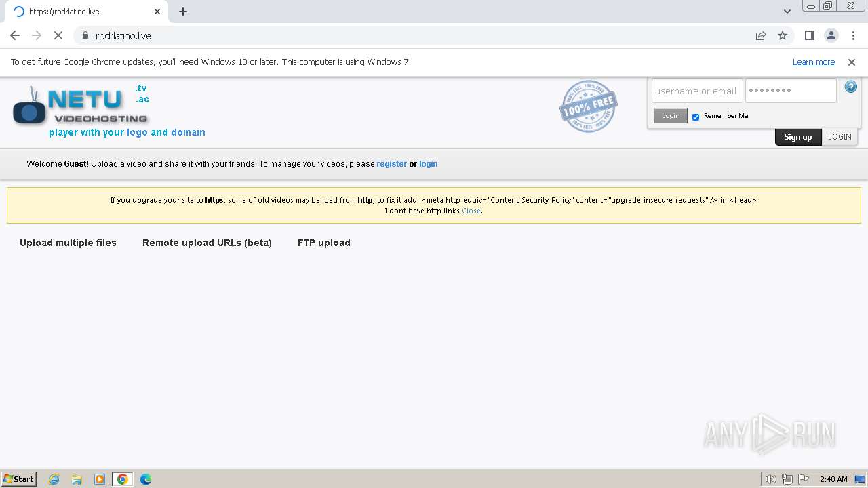
Task: Follow the login link in welcome bar
Action: coord(429,164)
